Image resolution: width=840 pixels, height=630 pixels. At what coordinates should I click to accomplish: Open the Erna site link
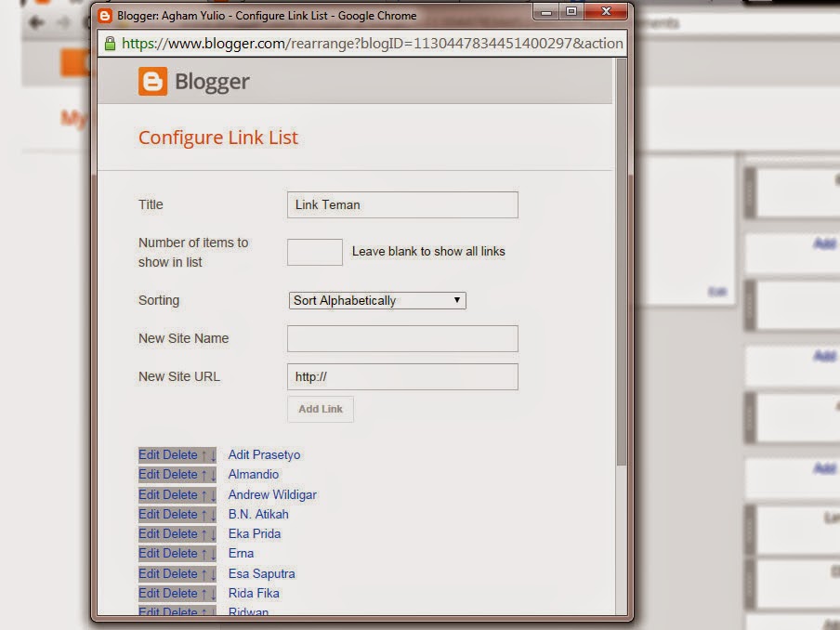point(241,554)
